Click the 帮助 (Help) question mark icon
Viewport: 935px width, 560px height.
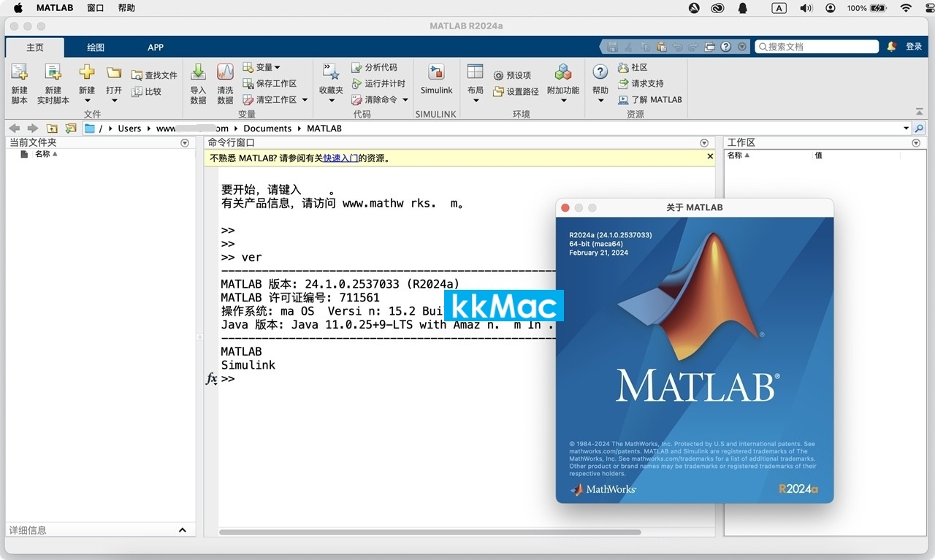[600, 72]
